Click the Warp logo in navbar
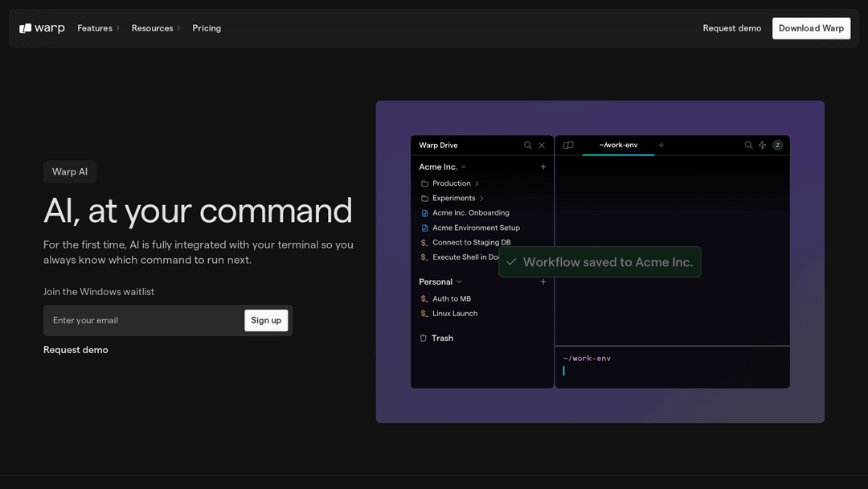 42,28
